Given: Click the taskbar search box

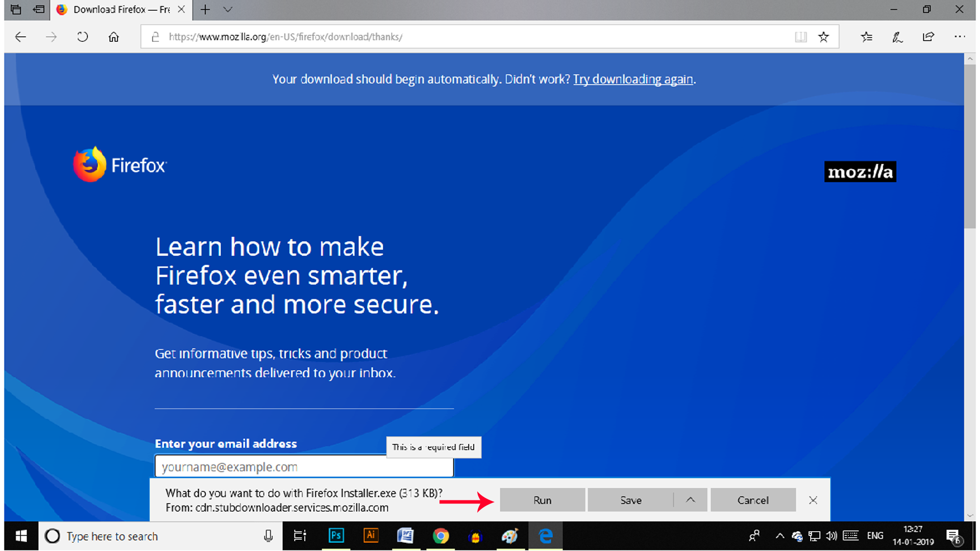Looking at the screenshot, I should tap(160, 536).
